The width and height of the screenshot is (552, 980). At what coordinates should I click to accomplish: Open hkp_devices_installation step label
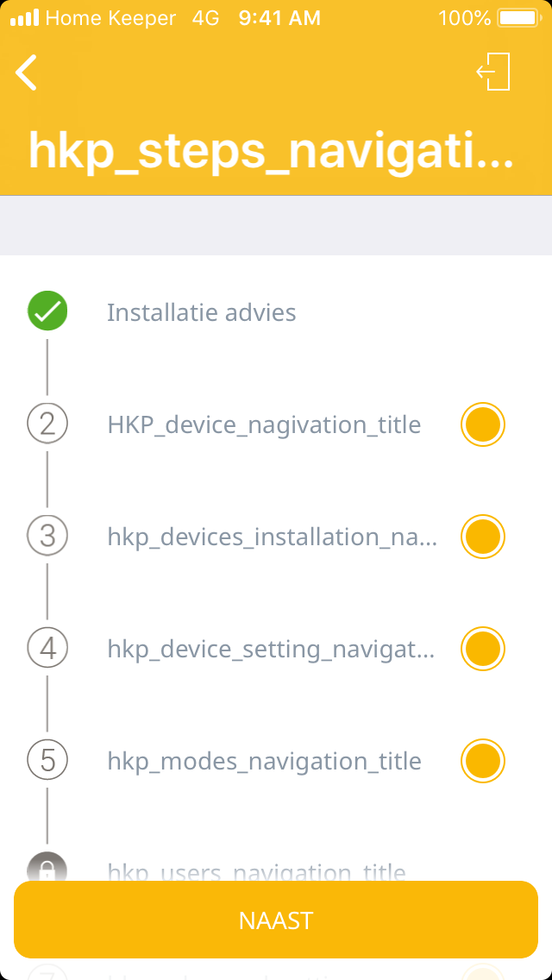[x=272, y=537]
